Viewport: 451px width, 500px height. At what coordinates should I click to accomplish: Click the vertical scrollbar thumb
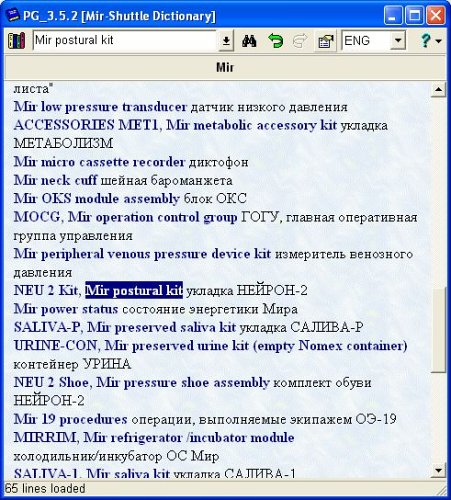tap(438, 330)
